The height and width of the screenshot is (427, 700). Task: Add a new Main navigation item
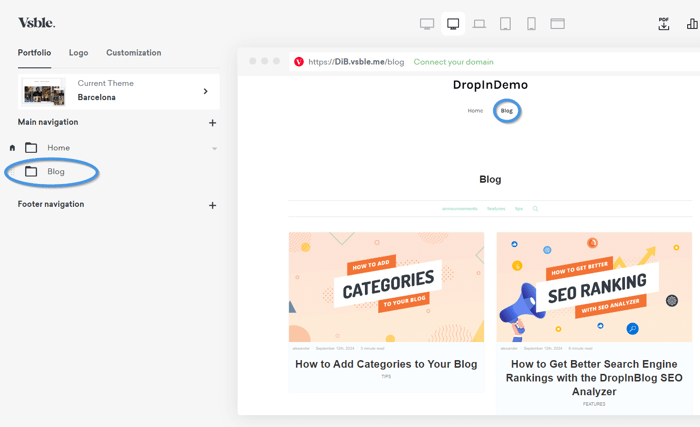(x=212, y=123)
